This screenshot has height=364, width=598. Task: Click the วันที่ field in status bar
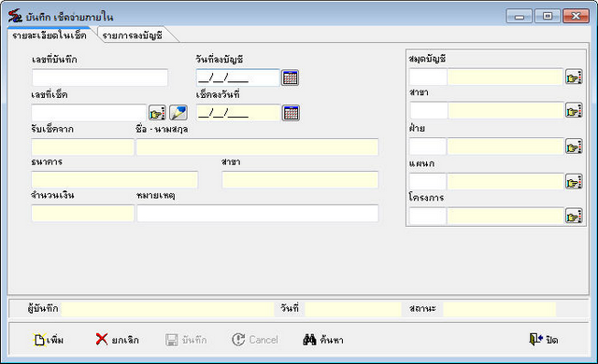point(353,309)
